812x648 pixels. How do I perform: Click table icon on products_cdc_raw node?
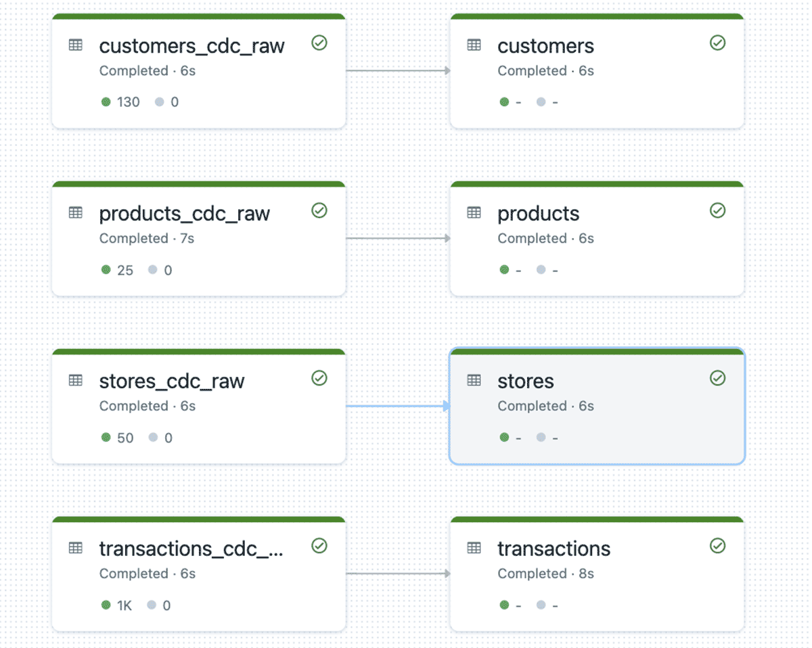pyautogui.click(x=76, y=213)
